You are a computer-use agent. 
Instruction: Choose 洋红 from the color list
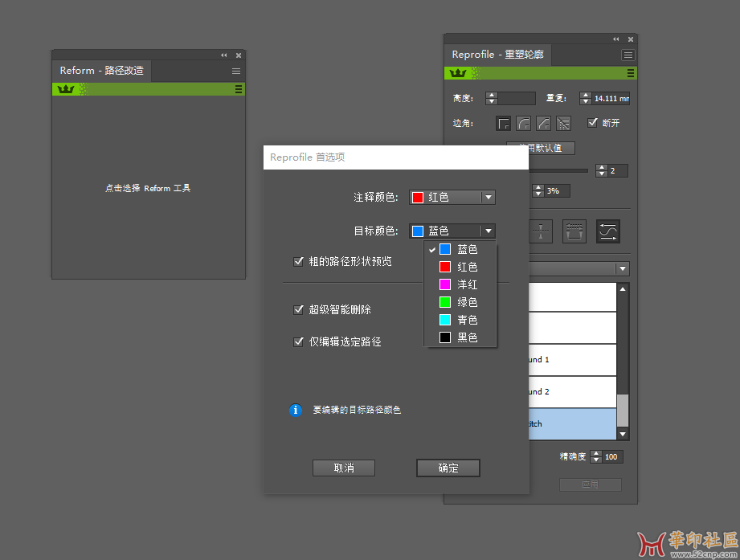tap(460, 284)
